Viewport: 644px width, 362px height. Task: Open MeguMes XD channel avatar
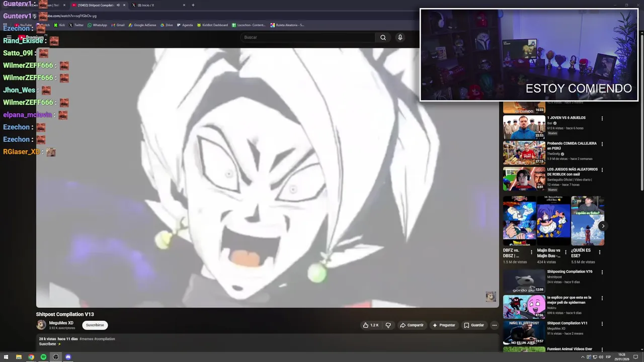pos(41,325)
